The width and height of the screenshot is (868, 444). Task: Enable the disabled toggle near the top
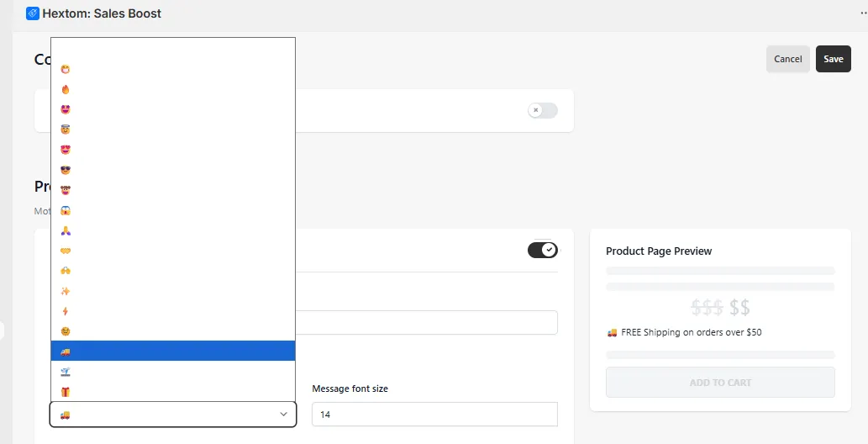pos(543,110)
